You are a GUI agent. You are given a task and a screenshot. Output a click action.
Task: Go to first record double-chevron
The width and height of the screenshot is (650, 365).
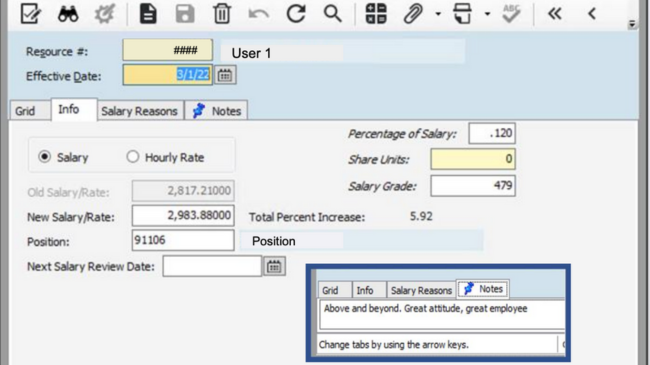554,14
